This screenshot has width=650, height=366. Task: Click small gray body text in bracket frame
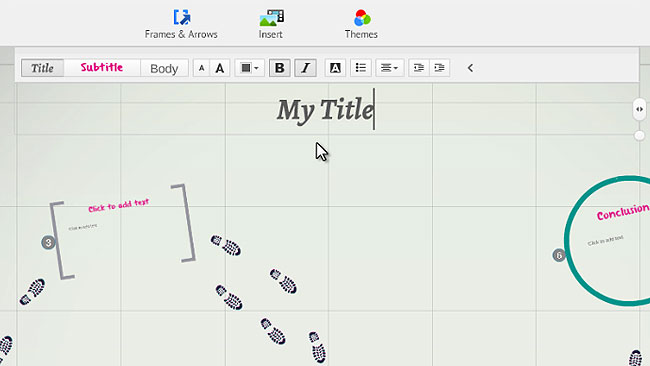83,227
